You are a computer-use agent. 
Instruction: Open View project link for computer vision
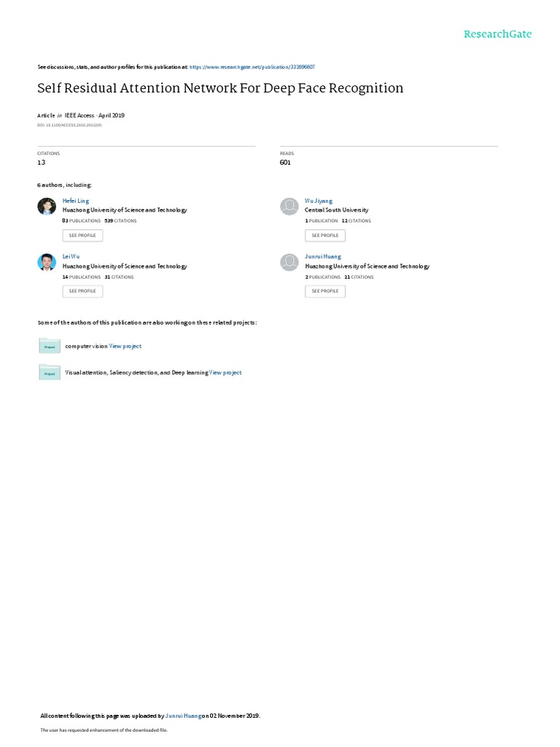125,347
